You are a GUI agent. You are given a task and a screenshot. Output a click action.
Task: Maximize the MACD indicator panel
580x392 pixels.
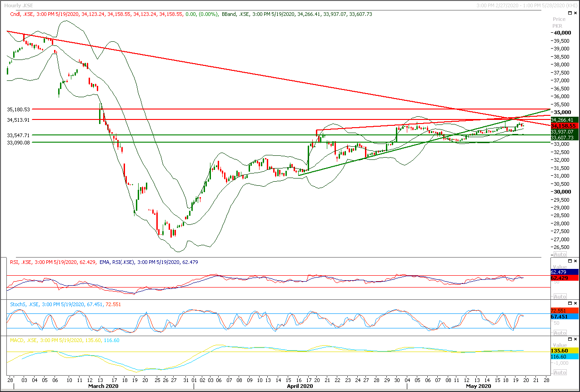[x=570, y=339]
